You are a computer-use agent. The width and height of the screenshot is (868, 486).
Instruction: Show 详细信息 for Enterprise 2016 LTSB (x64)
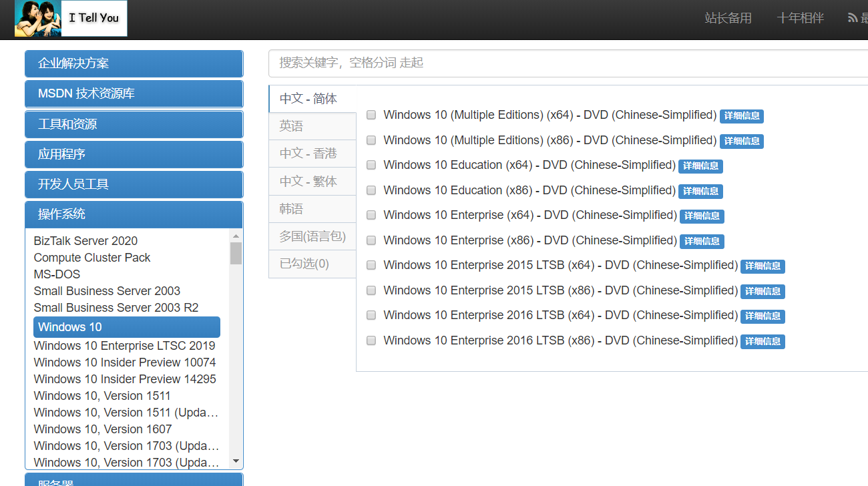tap(763, 316)
